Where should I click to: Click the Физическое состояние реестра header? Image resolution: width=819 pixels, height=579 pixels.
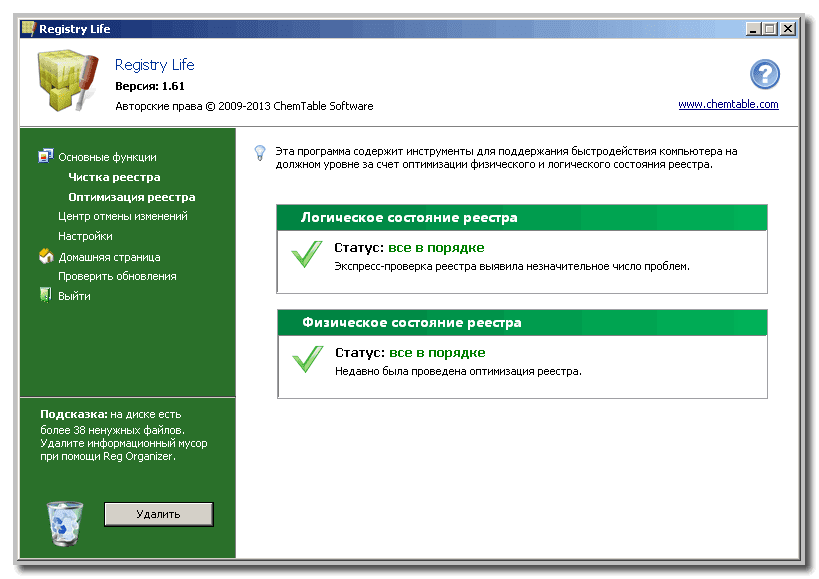[522, 323]
